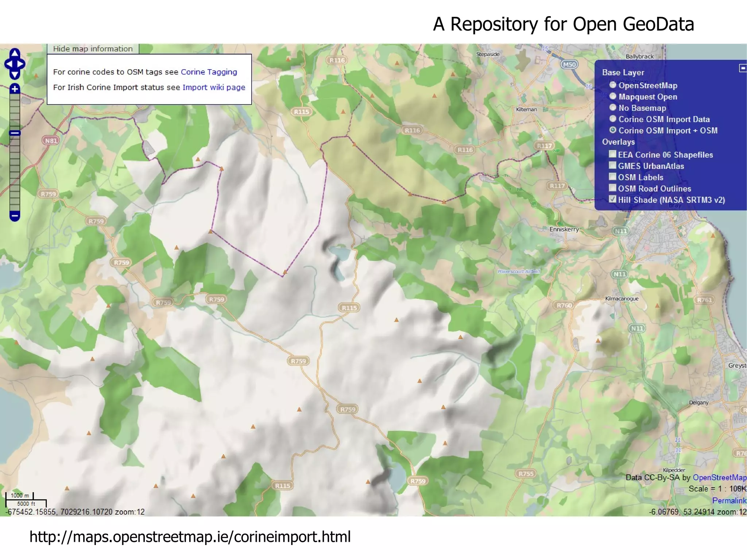This screenshot has width=747, height=560.
Task: Open the Permalink link
Action: click(729, 501)
